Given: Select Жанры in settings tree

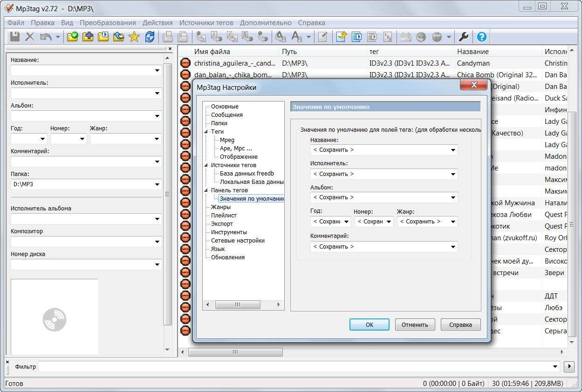Looking at the screenshot, I should tap(221, 207).
